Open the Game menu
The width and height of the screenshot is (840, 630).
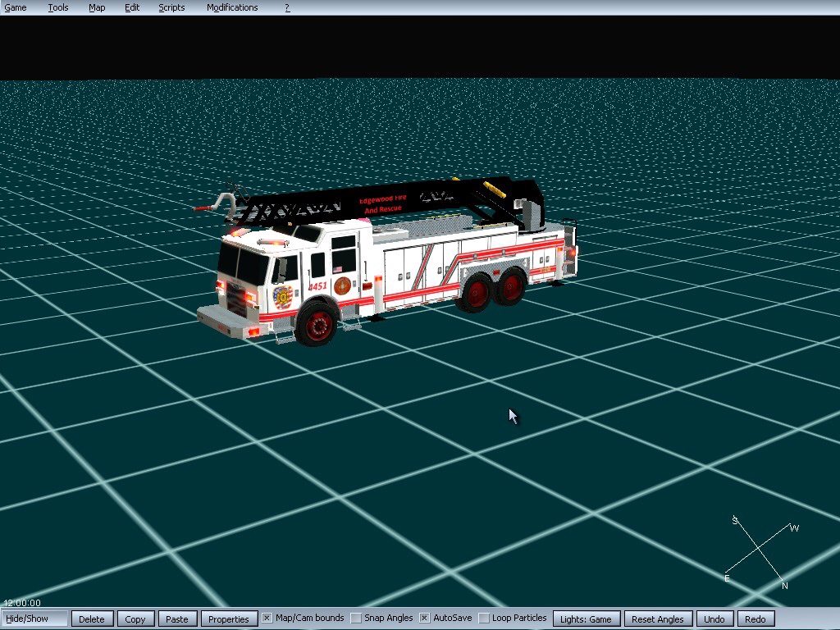click(x=16, y=7)
